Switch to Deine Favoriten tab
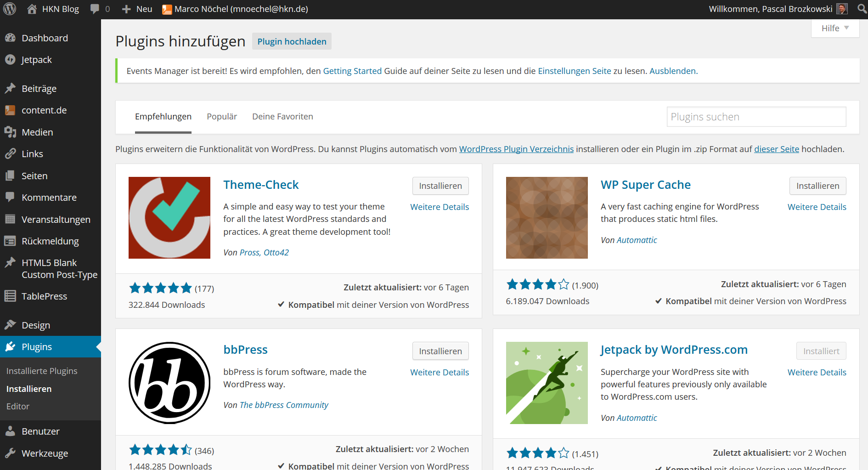Viewport: 868px width, 470px height. pyautogui.click(x=282, y=117)
